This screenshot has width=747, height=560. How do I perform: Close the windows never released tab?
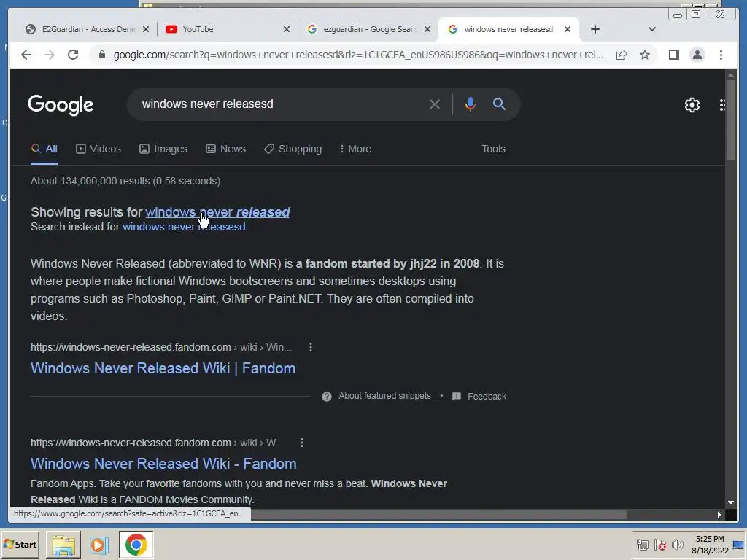coord(568,29)
